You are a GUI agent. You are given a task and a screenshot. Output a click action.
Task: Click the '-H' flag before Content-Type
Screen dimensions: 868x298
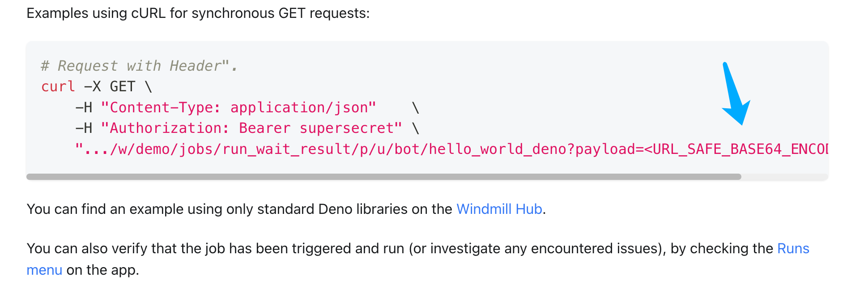click(84, 107)
